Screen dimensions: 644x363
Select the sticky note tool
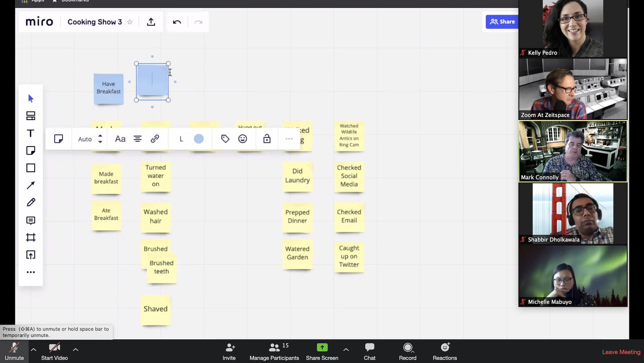pos(31,150)
